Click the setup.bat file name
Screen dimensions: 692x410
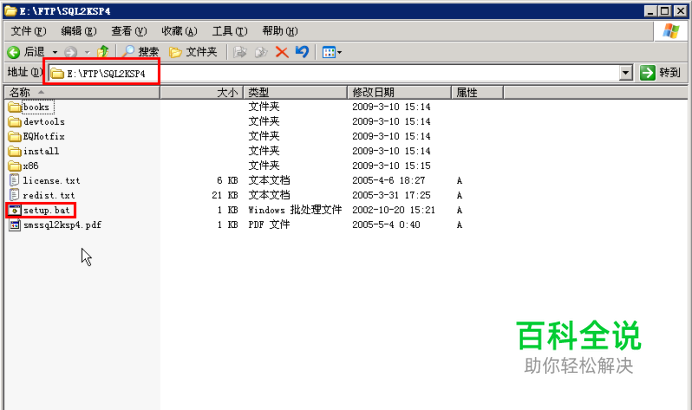[46, 210]
